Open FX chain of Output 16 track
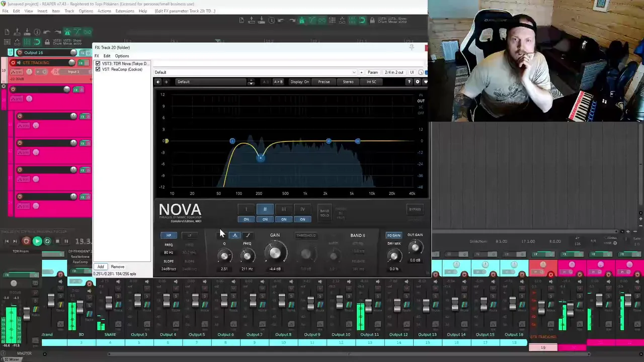The height and width of the screenshot is (362, 644). 82,53
